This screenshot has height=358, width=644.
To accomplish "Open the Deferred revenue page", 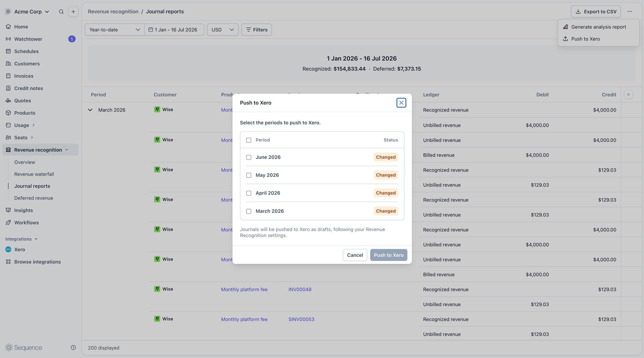I will 33,198.
